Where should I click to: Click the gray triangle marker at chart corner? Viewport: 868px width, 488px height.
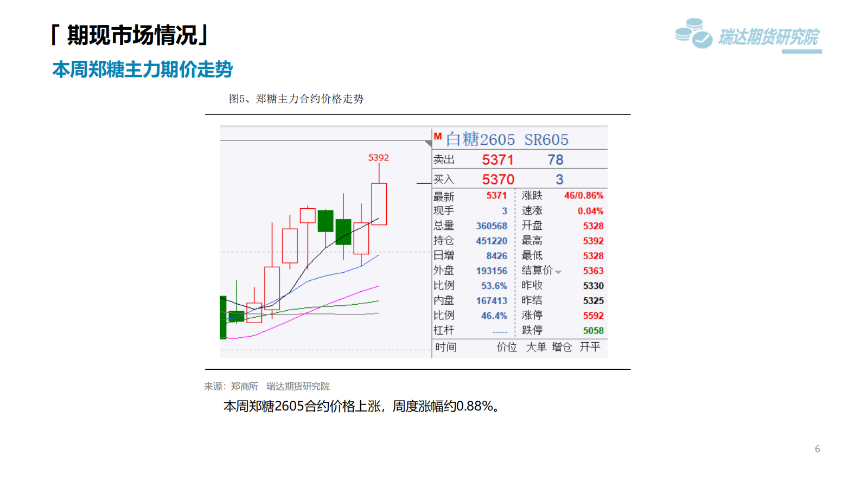pyautogui.click(x=428, y=143)
